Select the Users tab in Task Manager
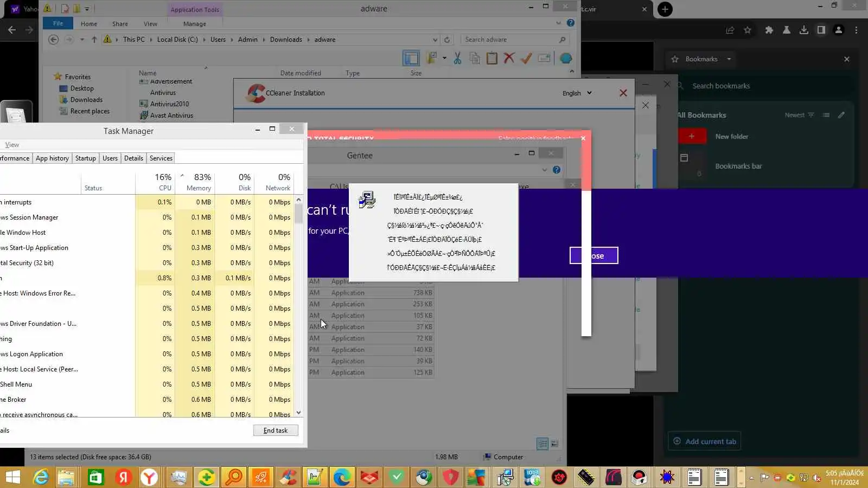The width and height of the screenshot is (868, 488). point(110,158)
